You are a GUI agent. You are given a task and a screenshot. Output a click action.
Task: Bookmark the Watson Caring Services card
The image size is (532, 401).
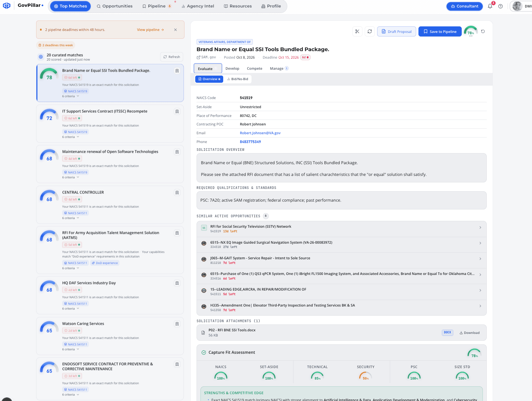click(177, 324)
